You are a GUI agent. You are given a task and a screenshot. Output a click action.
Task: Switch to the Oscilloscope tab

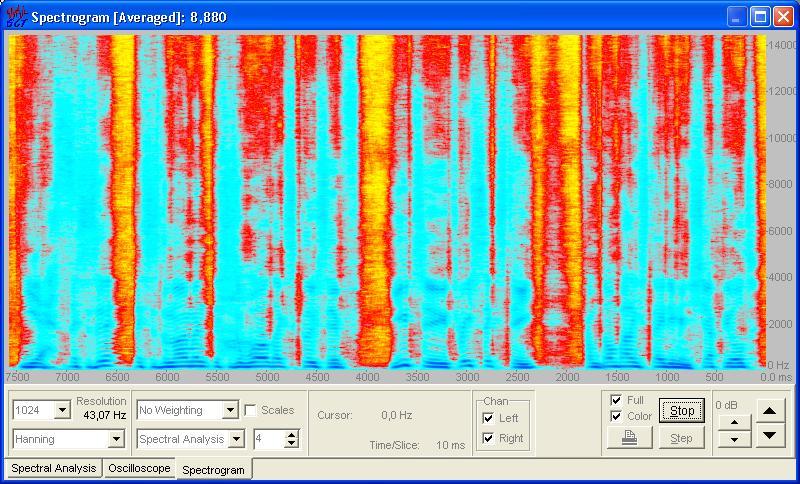(139, 468)
